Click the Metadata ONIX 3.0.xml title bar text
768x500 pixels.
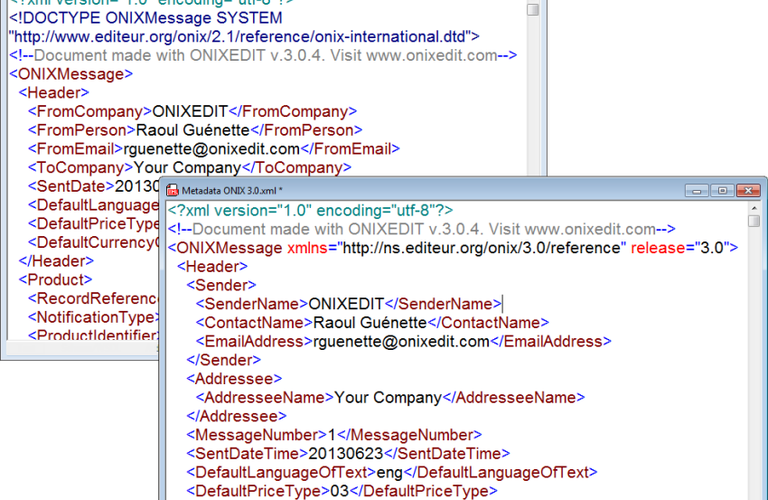pos(232,190)
